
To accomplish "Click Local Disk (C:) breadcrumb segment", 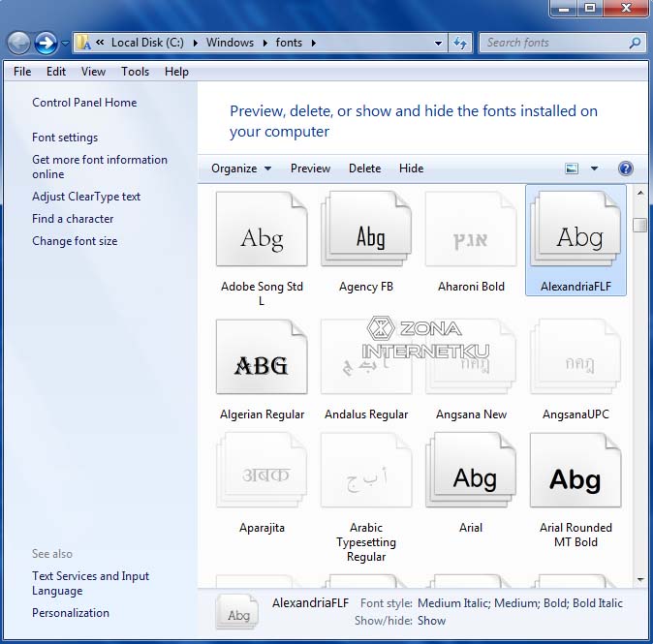I will point(147,43).
